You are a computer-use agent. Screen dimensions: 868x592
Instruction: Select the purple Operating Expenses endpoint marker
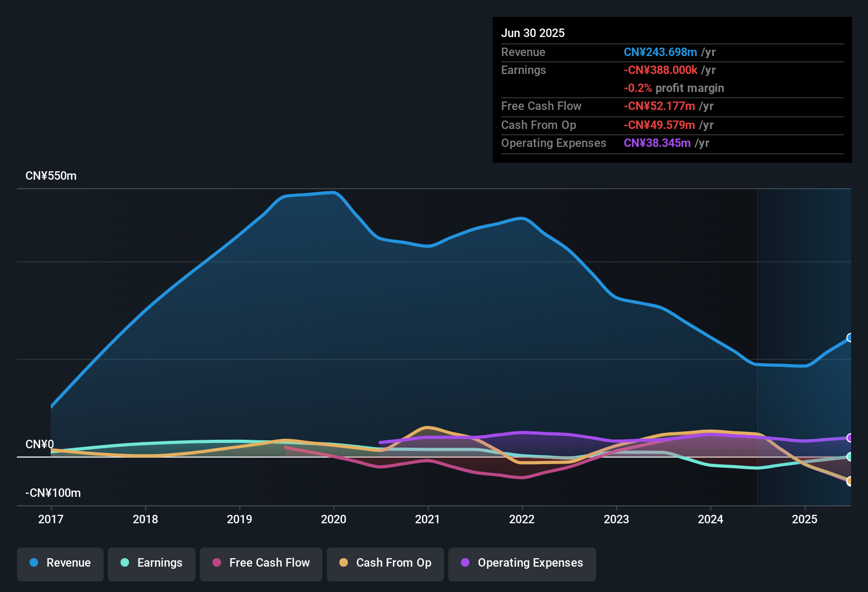[850, 438]
